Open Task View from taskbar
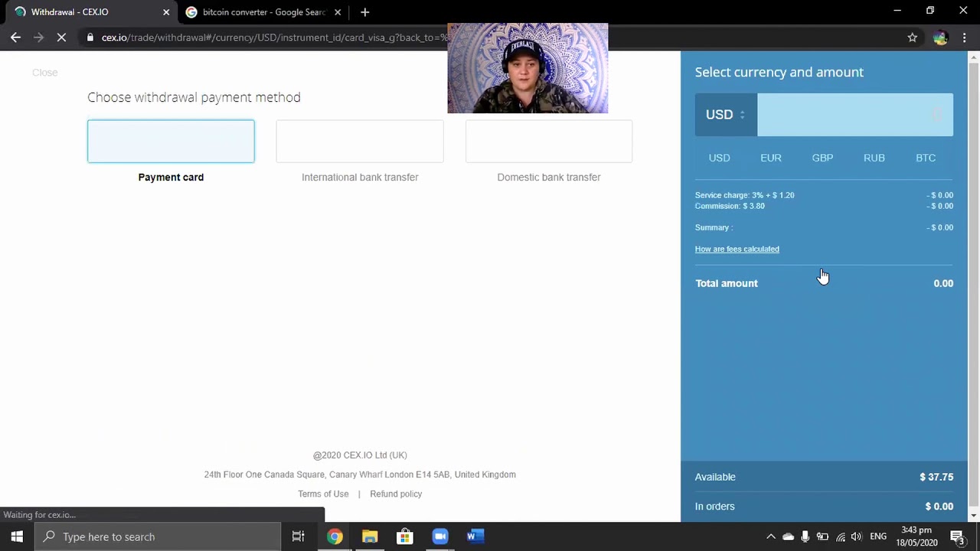 pyautogui.click(x=299, y=536)
